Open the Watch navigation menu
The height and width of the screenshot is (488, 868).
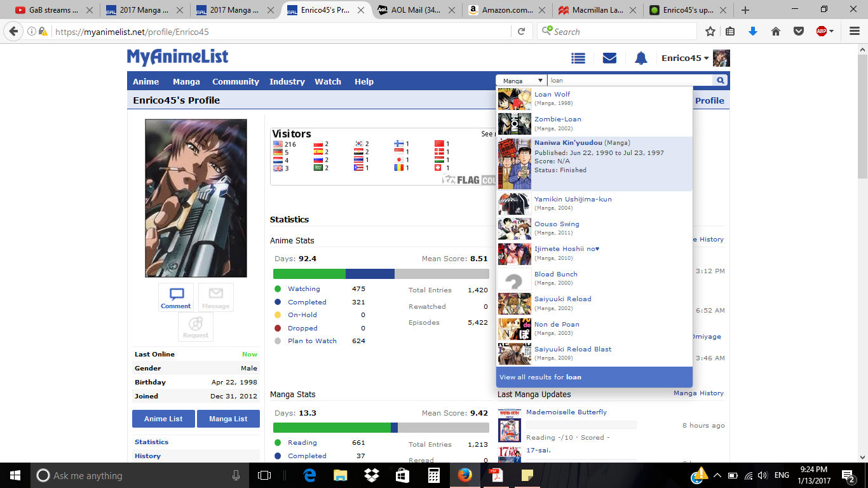coord(328,81)
